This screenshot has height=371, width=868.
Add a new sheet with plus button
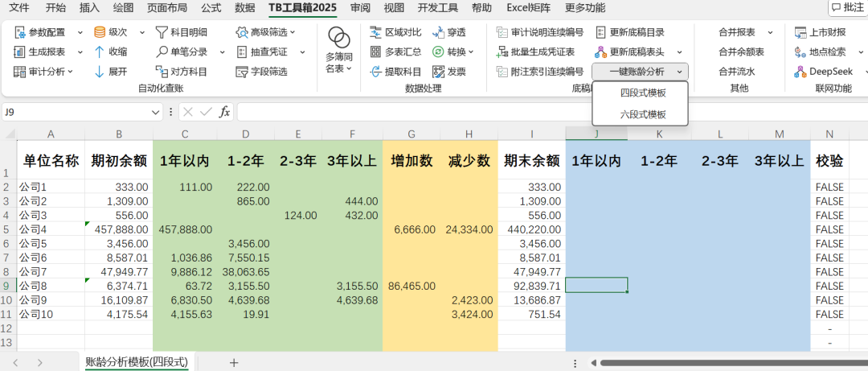click(x=234, y=363)
